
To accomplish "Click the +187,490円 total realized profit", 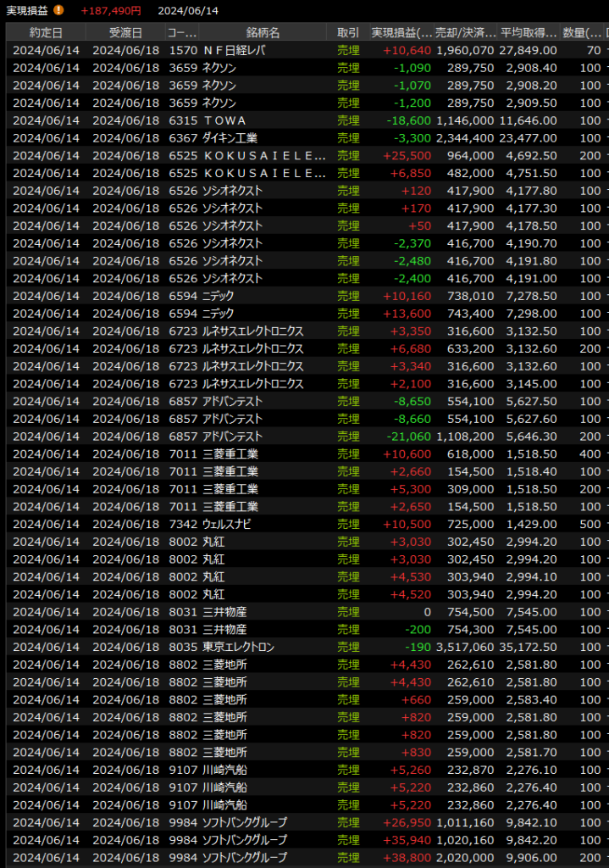I will tap(111, 10).
